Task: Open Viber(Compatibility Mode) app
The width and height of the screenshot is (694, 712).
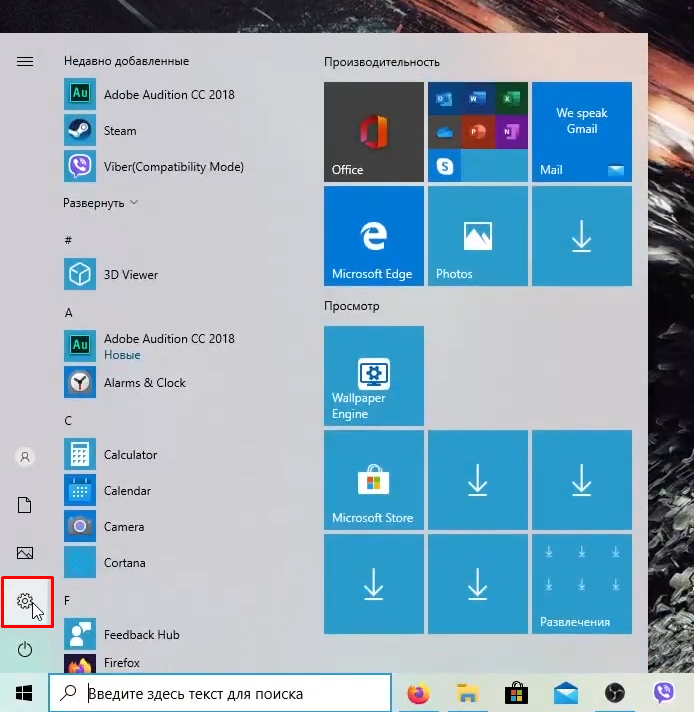Action: pyautogui.click(x=154, y=167)
